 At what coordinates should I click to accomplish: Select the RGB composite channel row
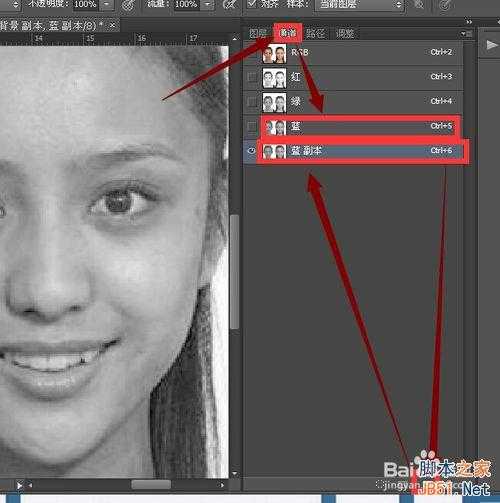point(353,53)
